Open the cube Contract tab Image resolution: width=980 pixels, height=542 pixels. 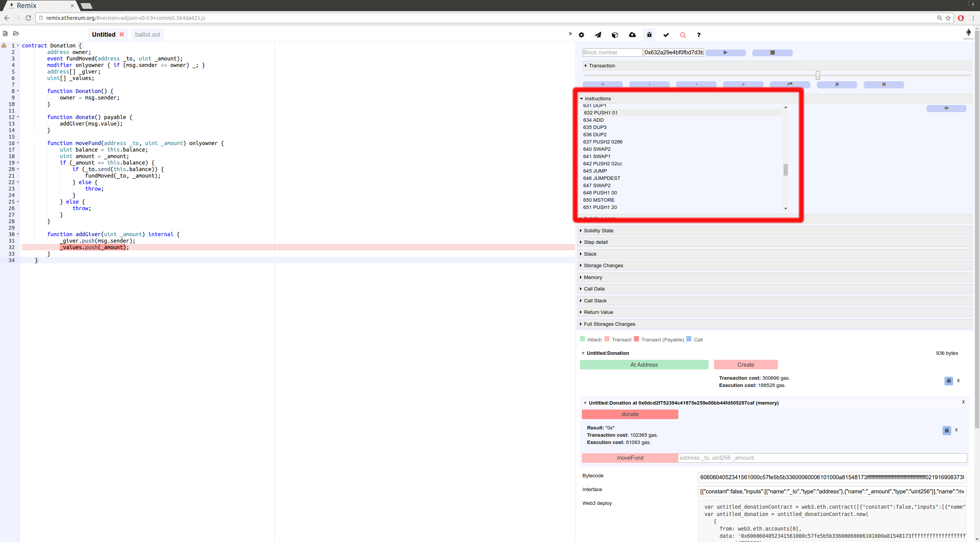pos(615,35)
